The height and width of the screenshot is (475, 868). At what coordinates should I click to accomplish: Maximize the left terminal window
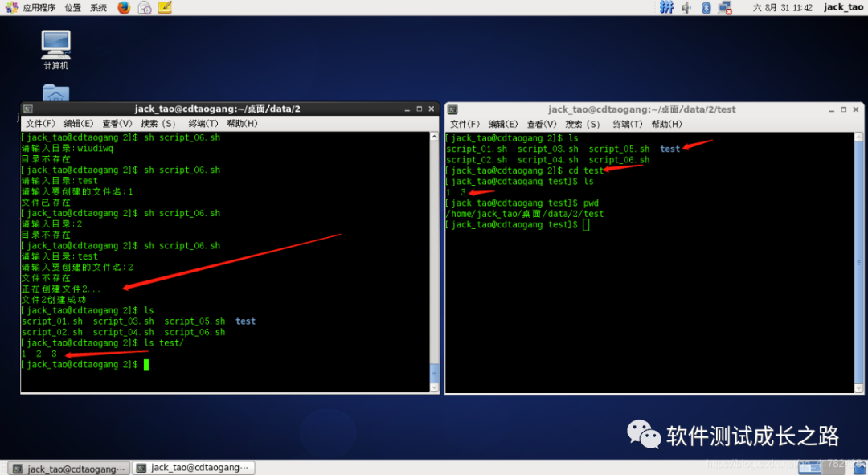tap(419, 109)
